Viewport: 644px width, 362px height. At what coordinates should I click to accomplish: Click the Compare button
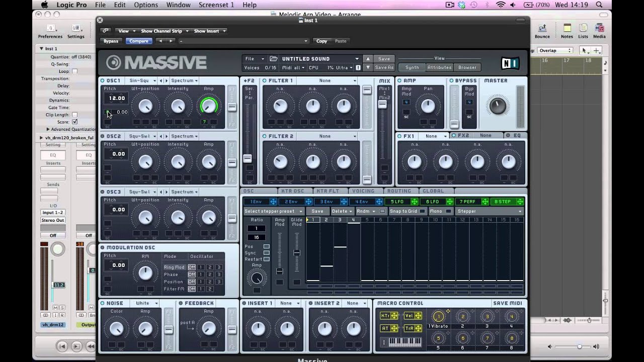click(x=138, y=41)
